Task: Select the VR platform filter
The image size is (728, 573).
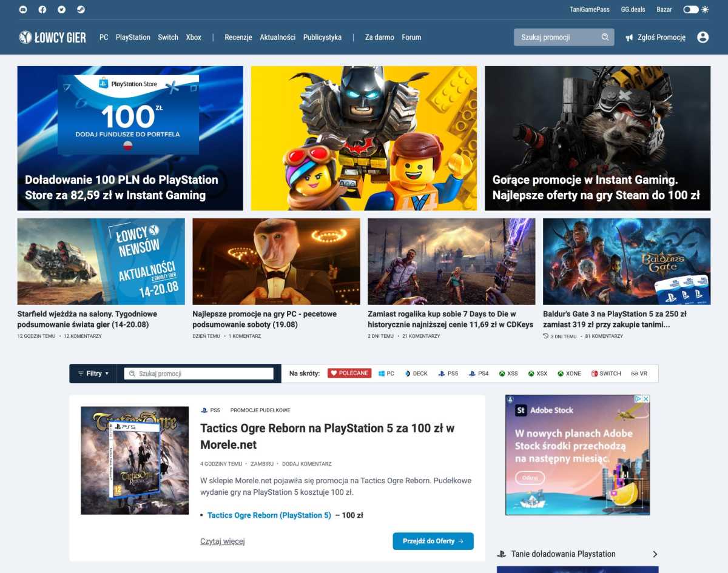Action: click(641, 373)
